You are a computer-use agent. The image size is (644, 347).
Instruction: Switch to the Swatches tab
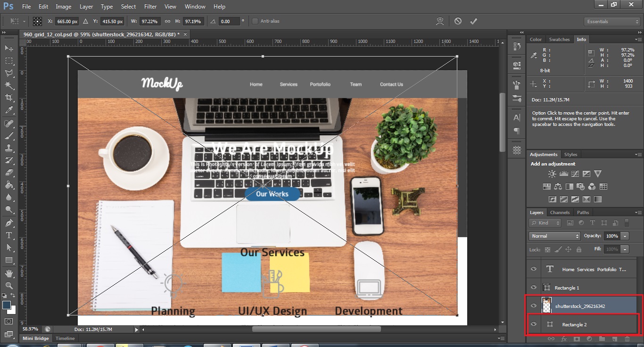(559, 40)
